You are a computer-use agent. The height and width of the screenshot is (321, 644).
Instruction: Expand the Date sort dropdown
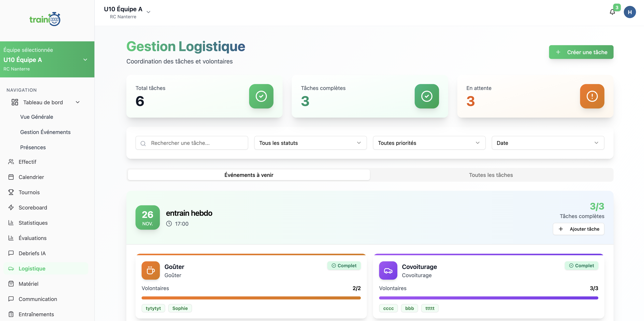[548, 143]
